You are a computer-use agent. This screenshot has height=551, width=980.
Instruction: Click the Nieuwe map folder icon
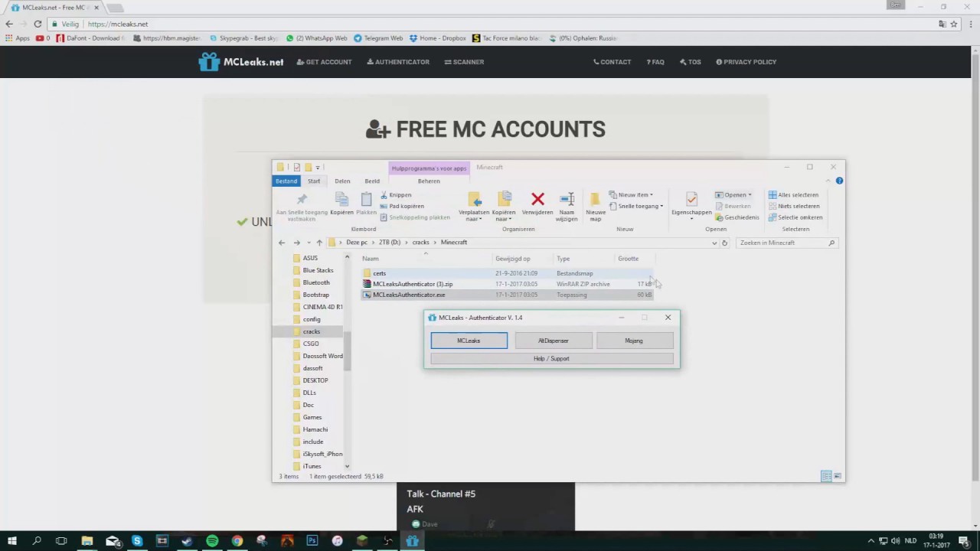(595, 200)
